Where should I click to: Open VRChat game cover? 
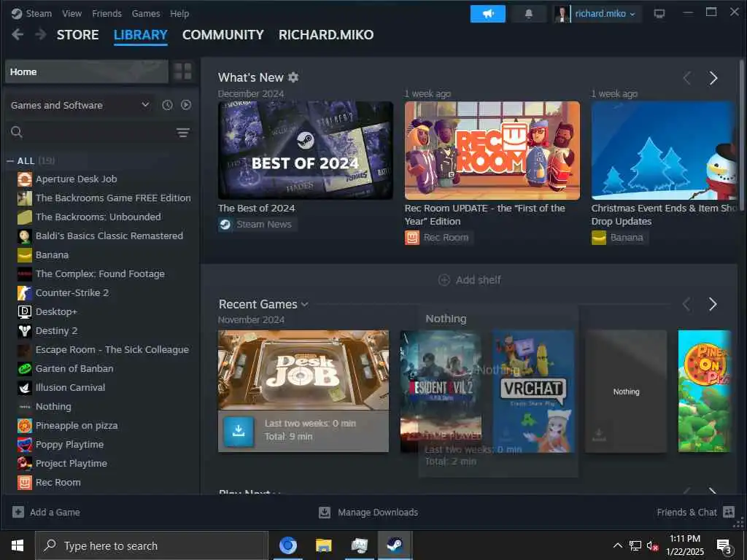(533, 391)
